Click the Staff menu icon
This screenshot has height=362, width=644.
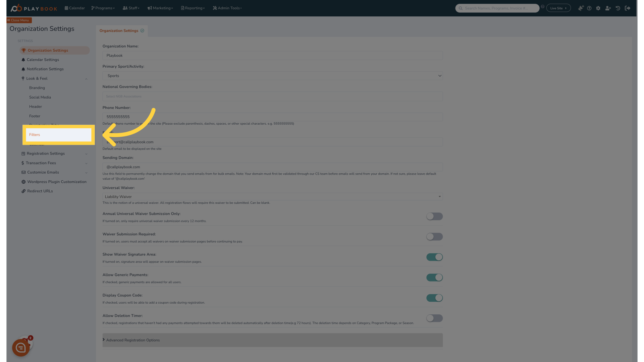coord(125,8)
